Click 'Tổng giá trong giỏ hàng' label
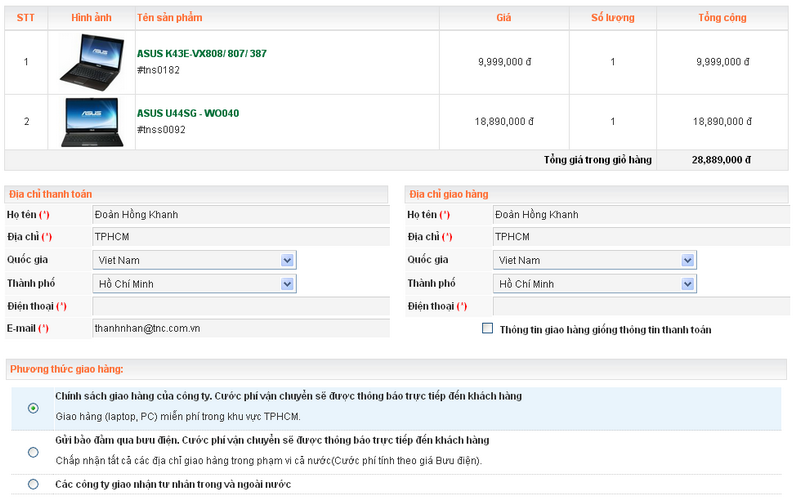Screen dimensions: 800x501 (x=597, y=160)
